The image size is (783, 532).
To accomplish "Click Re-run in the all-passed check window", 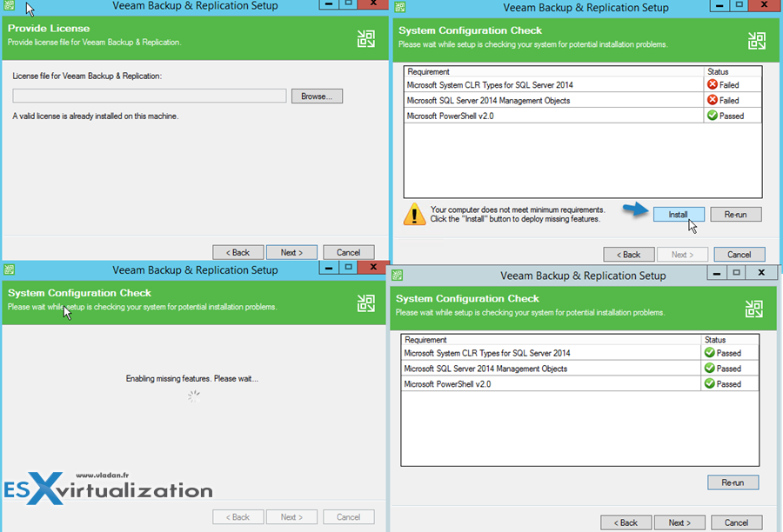I will (x=733, y=482).
